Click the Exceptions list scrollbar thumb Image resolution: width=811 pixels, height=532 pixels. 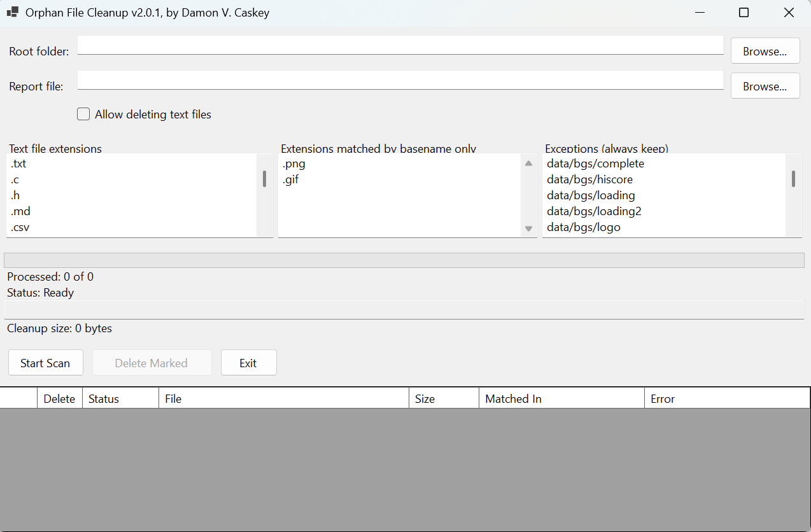click(x=793, y=179)
